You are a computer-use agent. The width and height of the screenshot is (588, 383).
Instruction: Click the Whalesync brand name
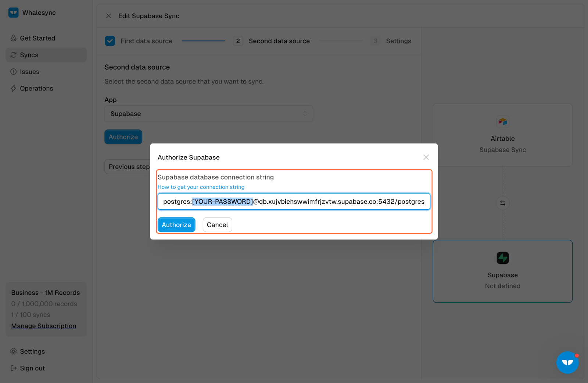[39, 13]
